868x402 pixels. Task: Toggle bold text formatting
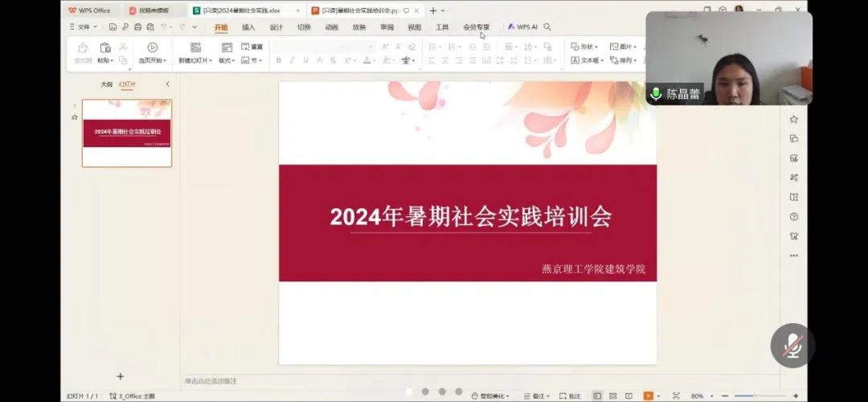278,60
